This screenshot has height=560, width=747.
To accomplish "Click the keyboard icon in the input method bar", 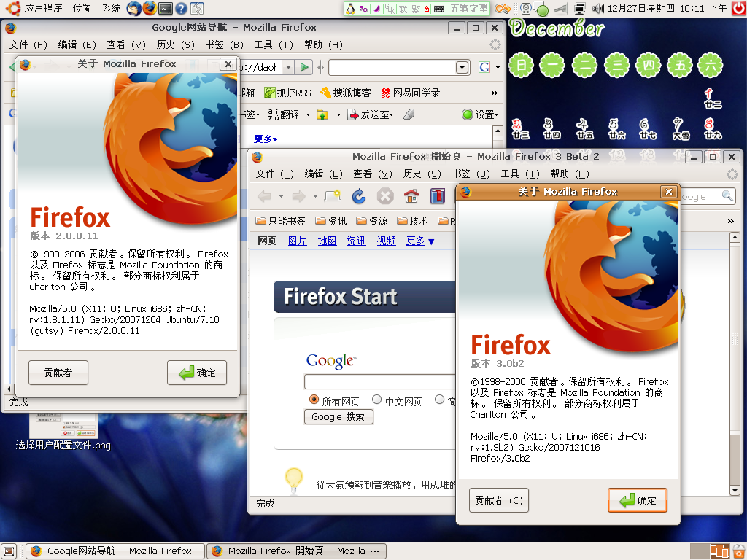I will click(439, 9).
